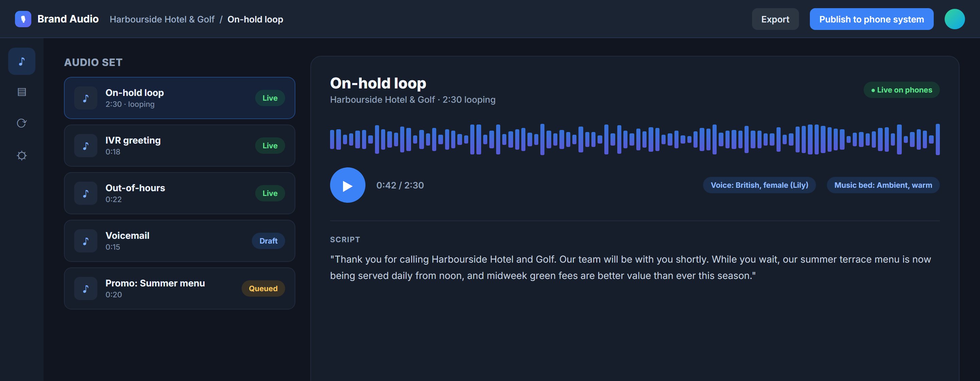980x381 pixels.
Task: Seek within the audio waveform
Action: (635, 139)
